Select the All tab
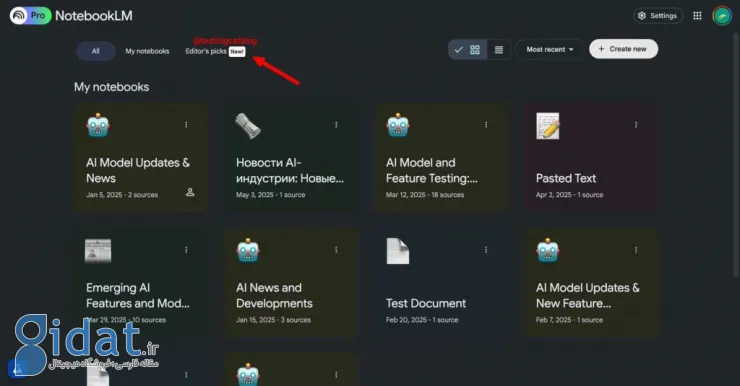Viewport: 740px width, 386px height. (x=96, y=51)
